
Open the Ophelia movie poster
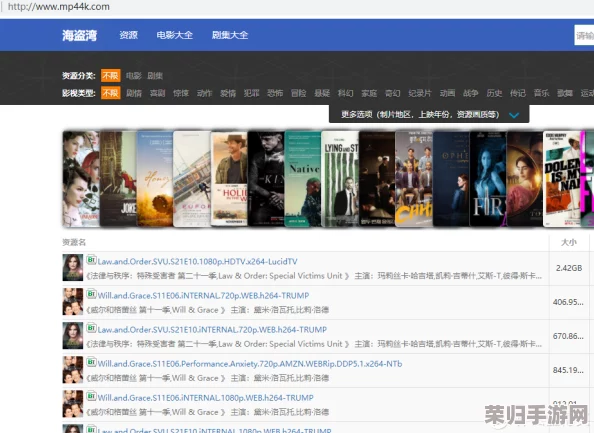[450, 179]
